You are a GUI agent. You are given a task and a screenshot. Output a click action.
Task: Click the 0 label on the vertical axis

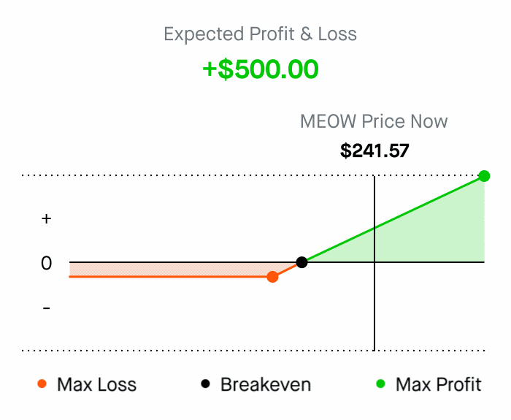click(x=47, y=263)
